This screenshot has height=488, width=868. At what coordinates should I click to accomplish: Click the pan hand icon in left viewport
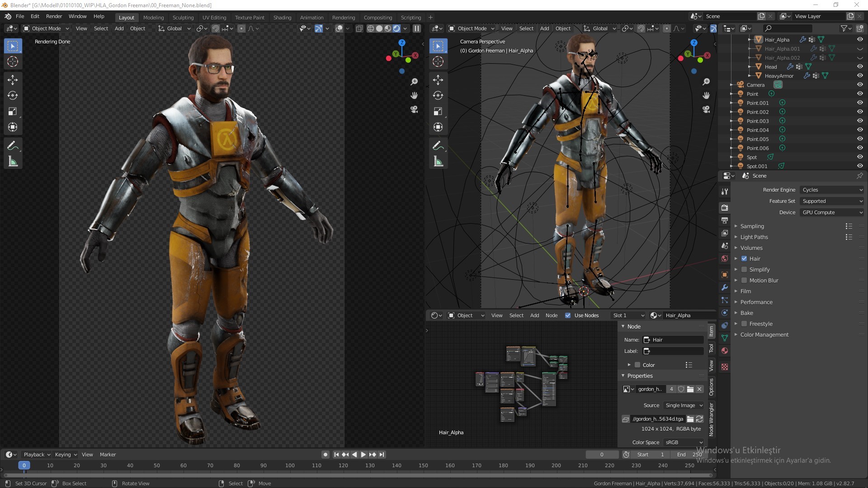[414, 95]
